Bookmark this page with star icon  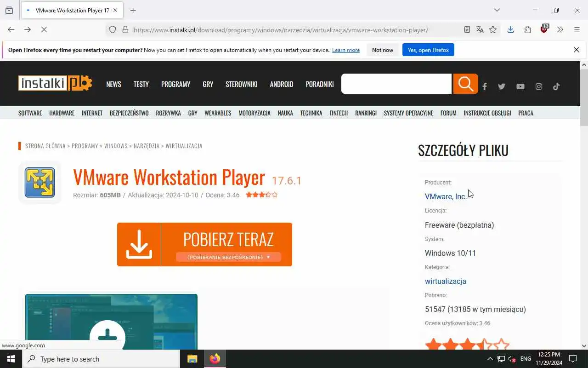click(x=493, y=29)
